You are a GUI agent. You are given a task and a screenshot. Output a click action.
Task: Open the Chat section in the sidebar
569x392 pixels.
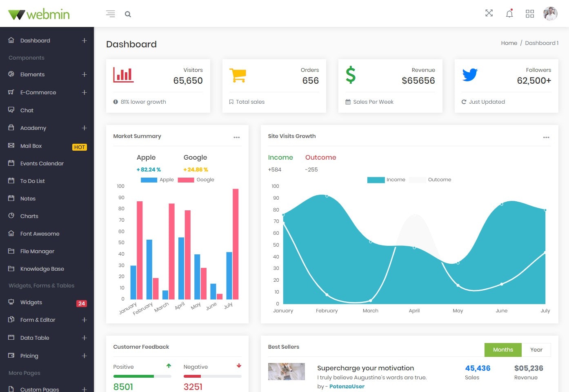coord(27,110)
